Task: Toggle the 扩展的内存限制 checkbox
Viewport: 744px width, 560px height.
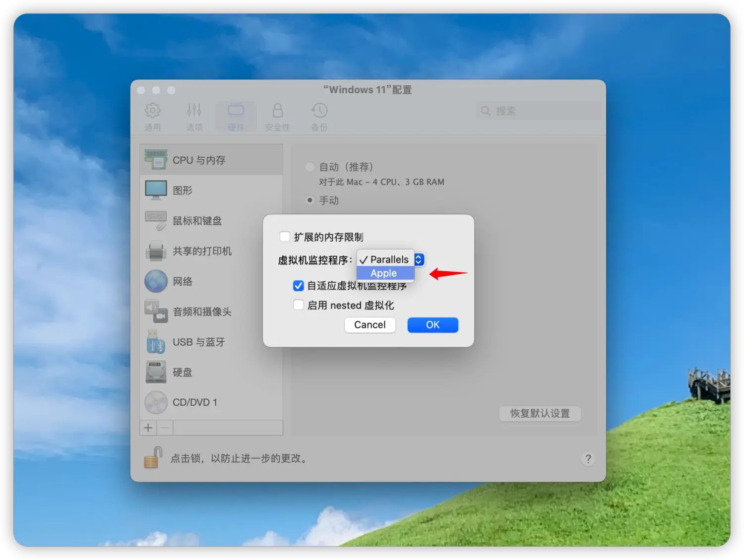Action: (x=285, y=237)
